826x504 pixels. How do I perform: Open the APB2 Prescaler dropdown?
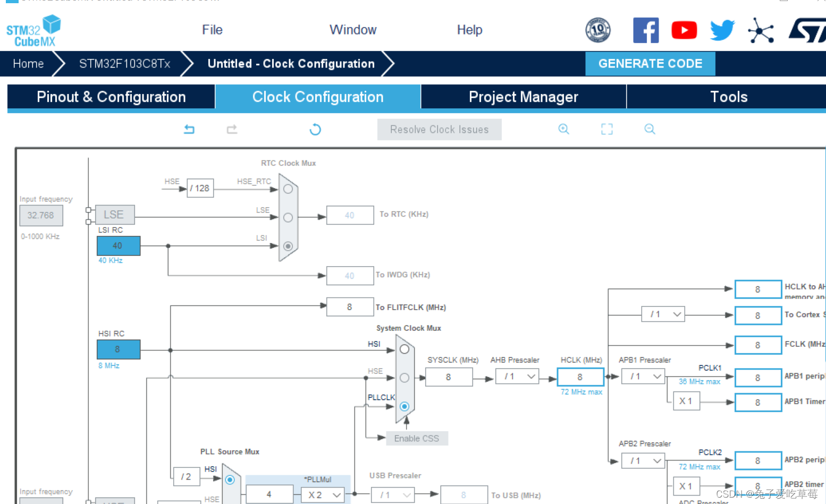pos(643,460)
